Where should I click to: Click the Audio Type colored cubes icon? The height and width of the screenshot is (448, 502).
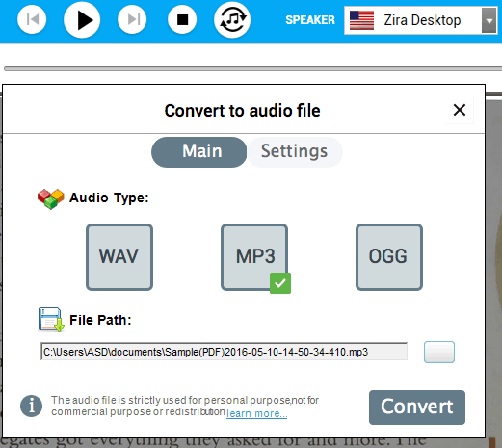click(51, 198)
